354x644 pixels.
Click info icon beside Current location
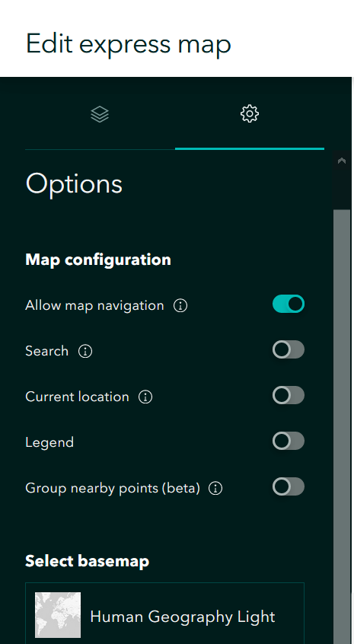[x=145, y=397]
